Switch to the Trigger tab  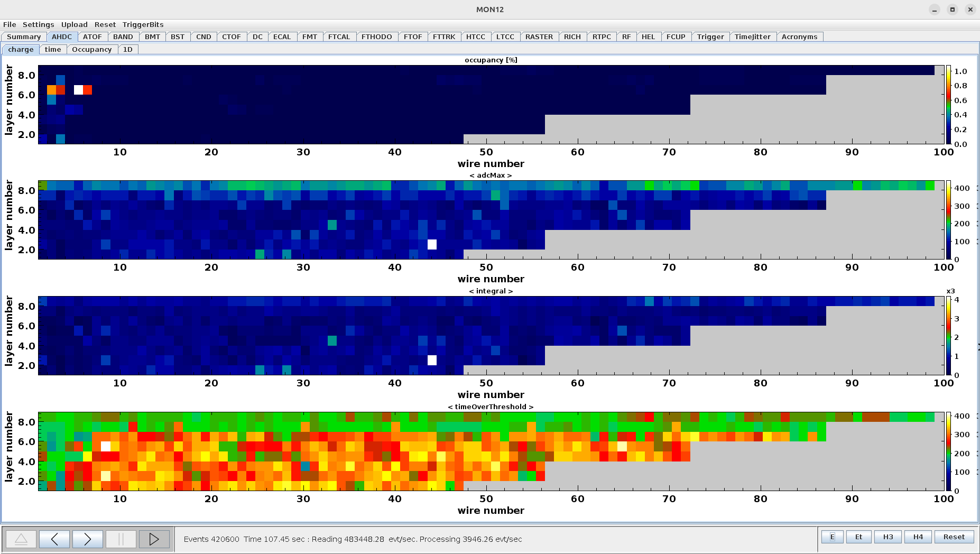(x=710, y=36)
